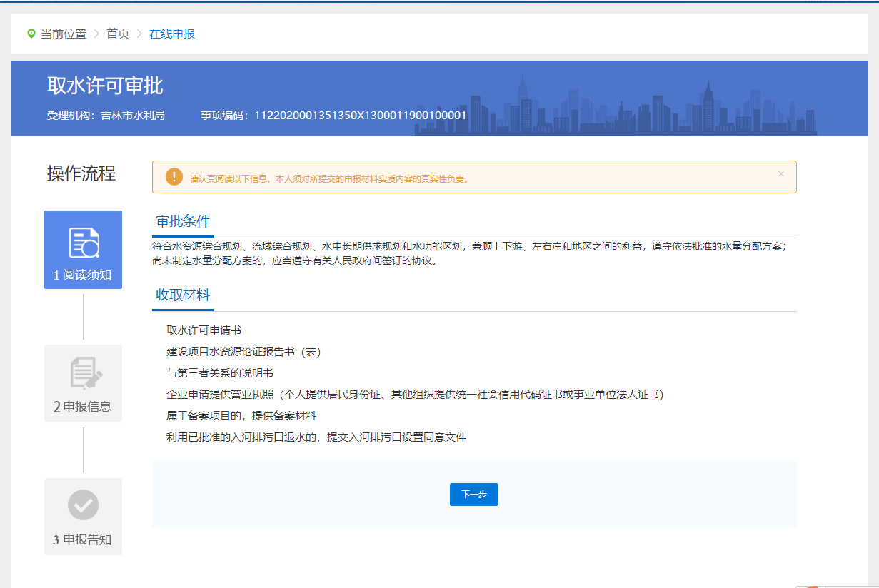Select the 申报告知 step checkmark icon
This screenshot has height=588, width=879.
coord(83,505)
